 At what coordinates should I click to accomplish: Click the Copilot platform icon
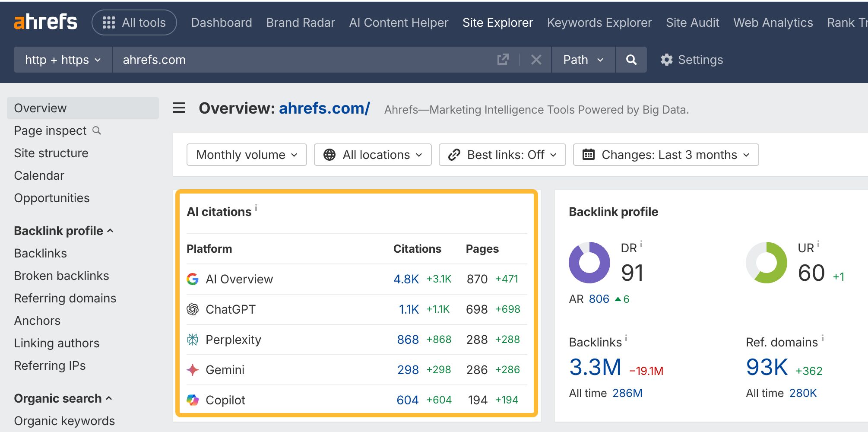(193, 400)
